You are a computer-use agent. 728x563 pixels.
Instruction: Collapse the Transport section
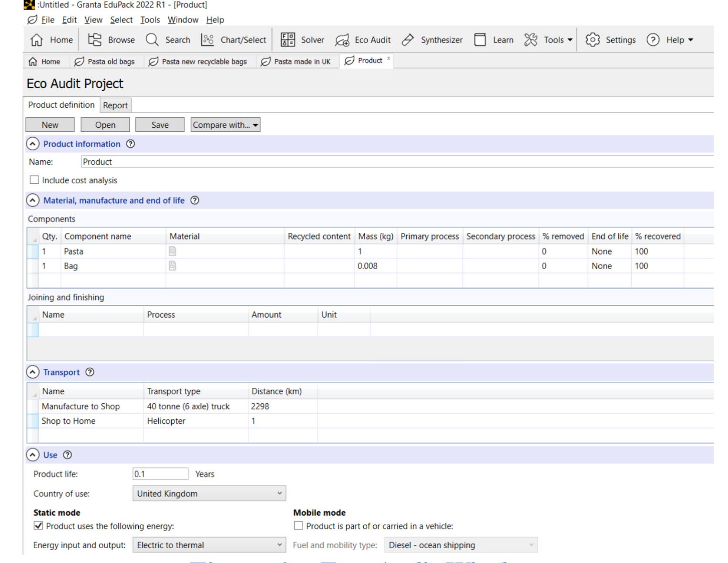click(x=32, y=372)
